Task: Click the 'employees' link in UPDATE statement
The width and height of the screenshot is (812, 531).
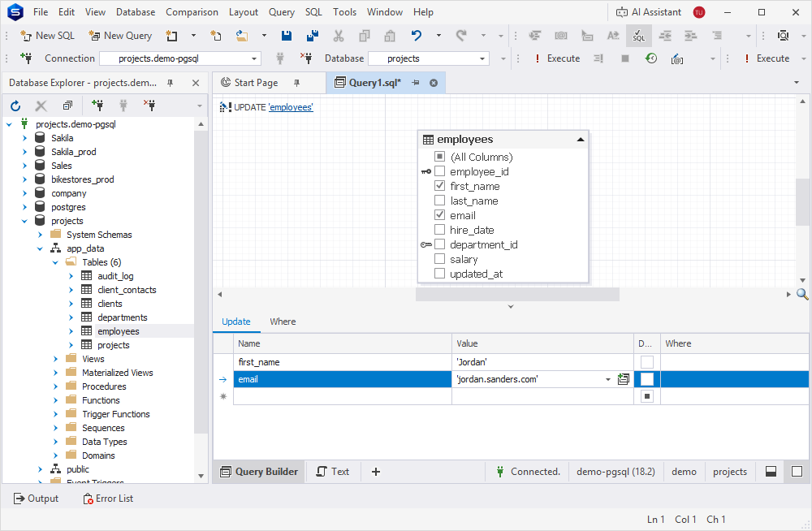Action: (291, 107)
